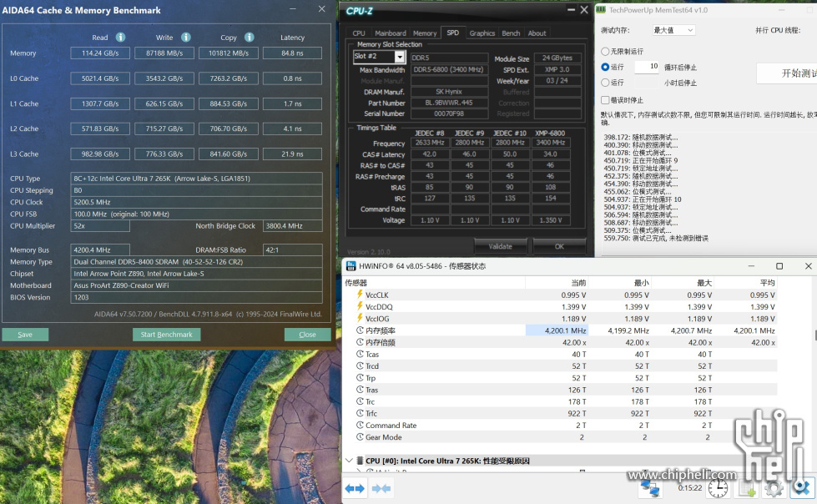Open the Bench tab in CPU-Z
Viewport: 817px width, 504px height.
coord(511,33)
